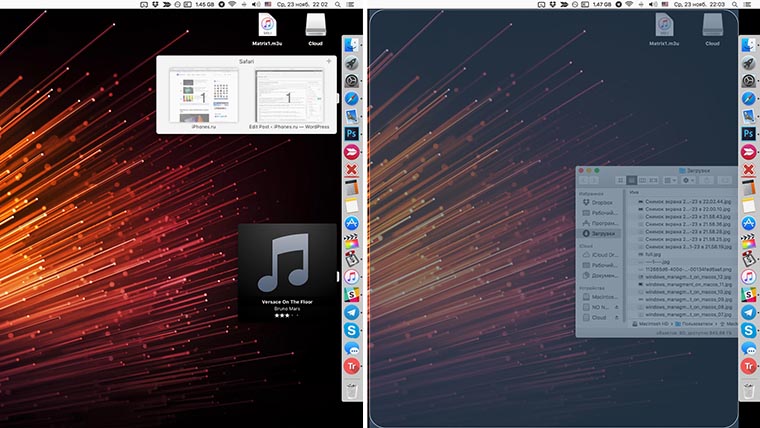This screenshot has width=760, height=428.
Task: Click the plus button in the Safari preview panel
Action: coord(328,62)
